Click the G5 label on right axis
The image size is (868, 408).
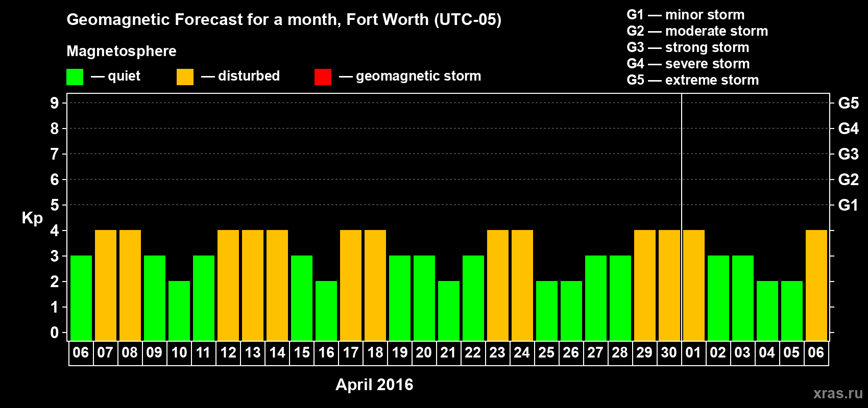coord(848,103)
